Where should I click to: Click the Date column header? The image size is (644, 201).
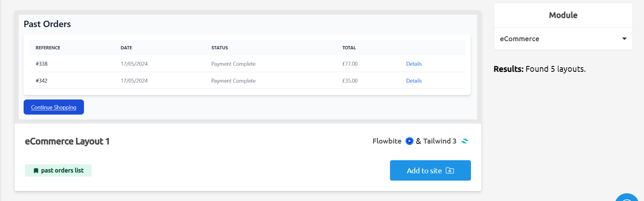(126, 48)
